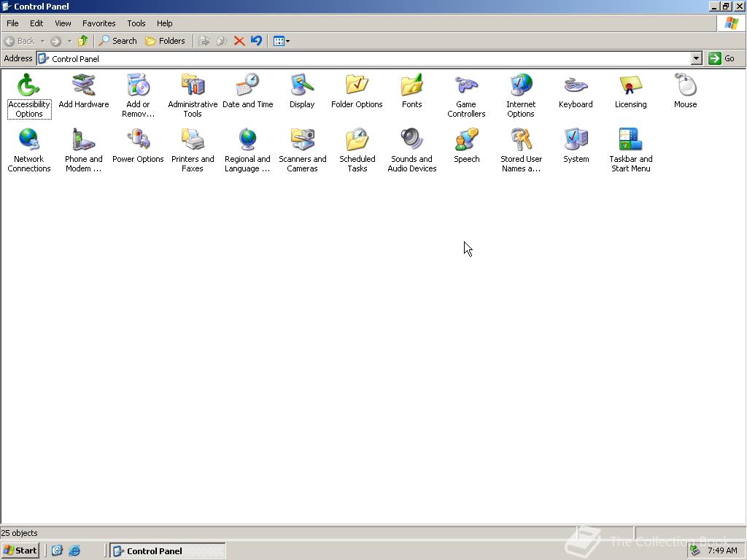Screen dimensions: 747x560
Task: Open the Speech applet
Action: click(x=466, y=146)
